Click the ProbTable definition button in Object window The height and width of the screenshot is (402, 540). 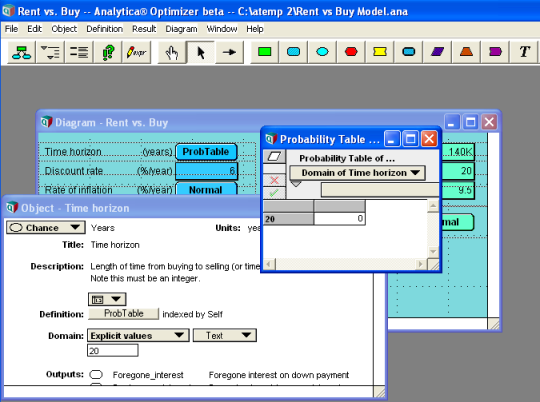click(x=123, y=313)
